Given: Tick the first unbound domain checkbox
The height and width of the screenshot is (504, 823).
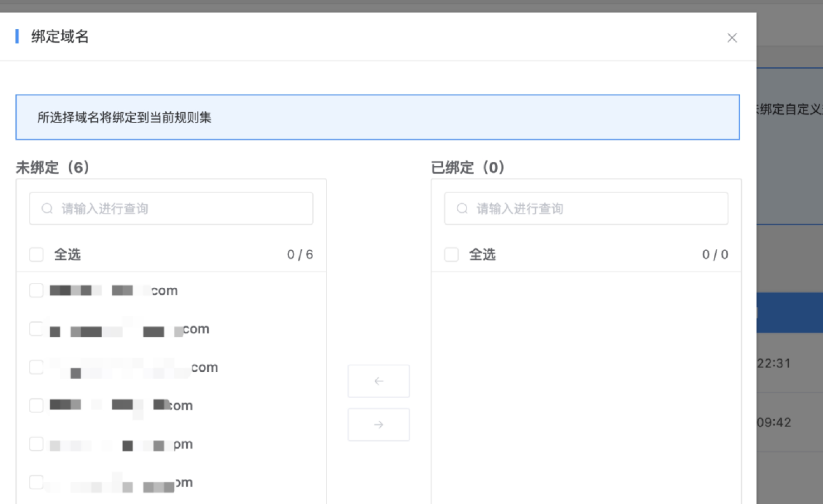Looking at the screenshot, I should [x=36, y=290].
